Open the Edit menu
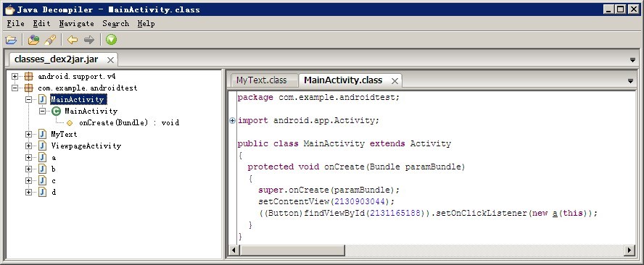644x265 pixels. pyautogui.click(x=41, y=24)
